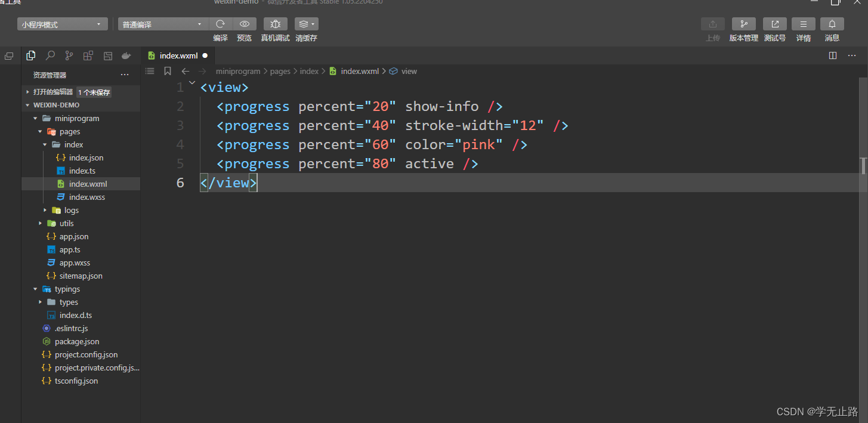This screenshot has width=868, height=423.
Task: Open index.d.ts in file tree
Action: click(76, 315)
